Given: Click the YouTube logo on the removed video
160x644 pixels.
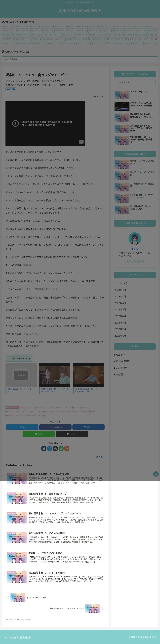Looking at the screenshot, I should [x=81, y=142].
